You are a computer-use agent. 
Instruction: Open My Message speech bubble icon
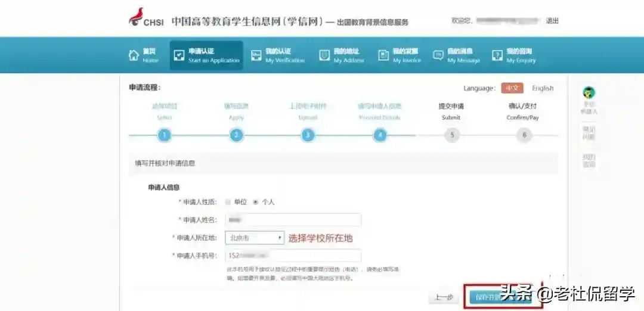coord(438,55)
